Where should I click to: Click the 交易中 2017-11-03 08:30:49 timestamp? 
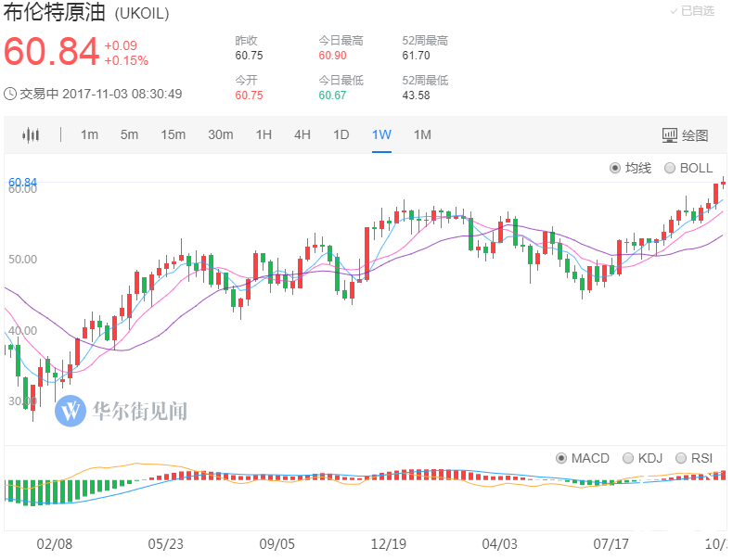click(100, 94)
